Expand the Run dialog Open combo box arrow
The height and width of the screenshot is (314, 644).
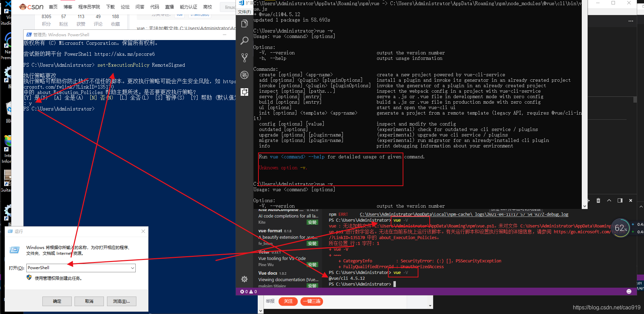133,268
